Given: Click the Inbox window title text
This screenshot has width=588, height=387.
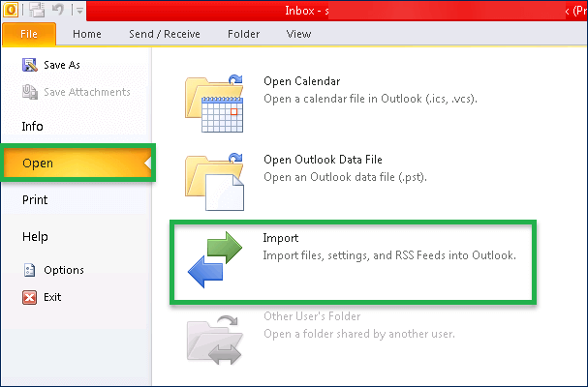Looking at the screenshot, I should pyautogui.click(x=307, y=11).
